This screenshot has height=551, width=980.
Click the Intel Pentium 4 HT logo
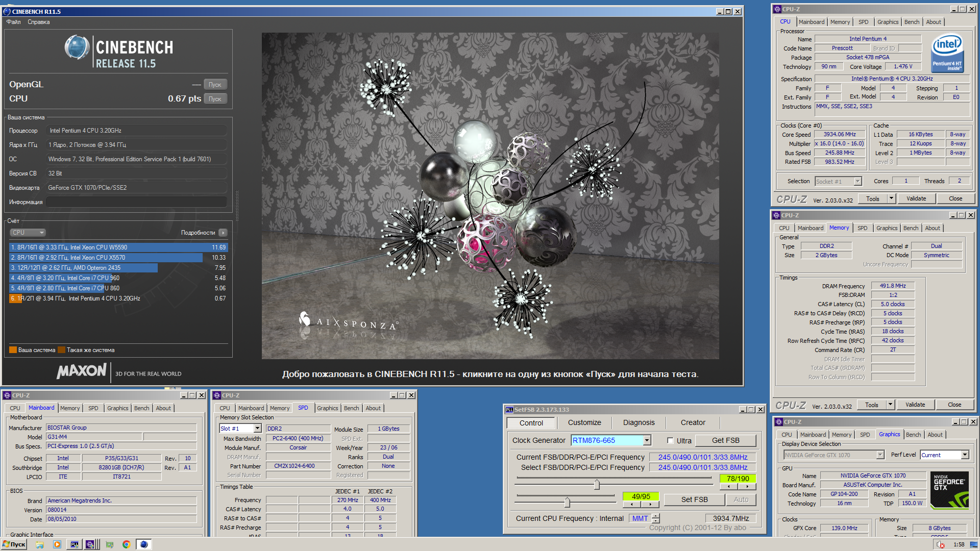coord(947,53)
